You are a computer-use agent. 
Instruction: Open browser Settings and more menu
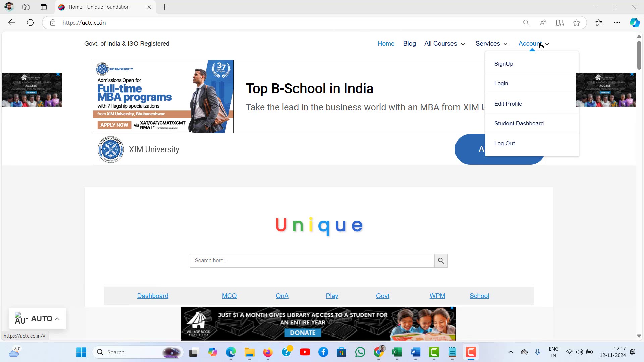coord(617,23)
